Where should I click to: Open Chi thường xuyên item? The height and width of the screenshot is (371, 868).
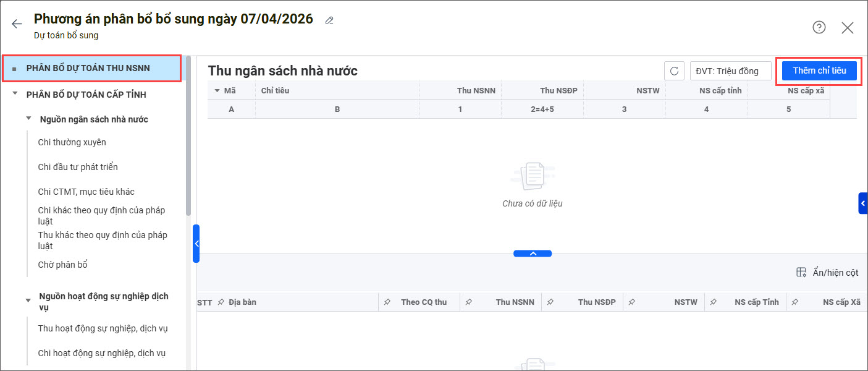[72, 142]
